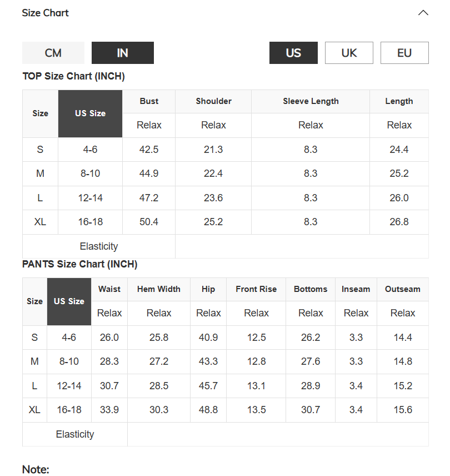Switch measurements to CM
450x476 pixels.
click(x=53, y=53)
